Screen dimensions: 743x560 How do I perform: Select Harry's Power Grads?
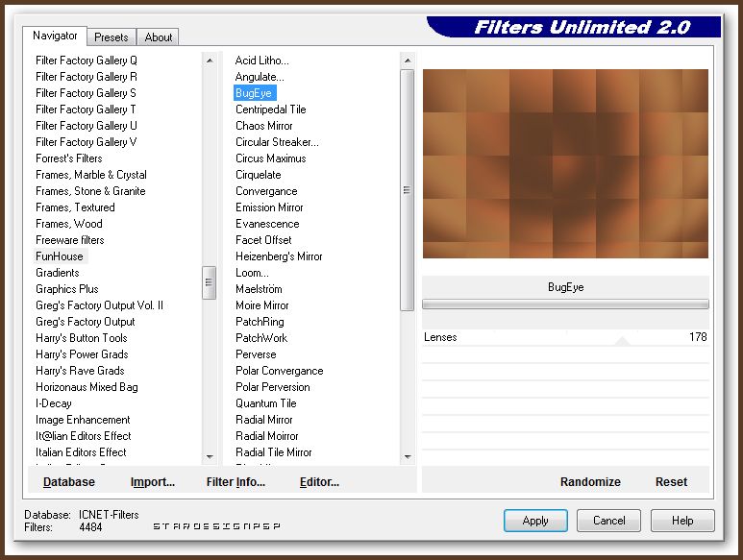point(82,354)
